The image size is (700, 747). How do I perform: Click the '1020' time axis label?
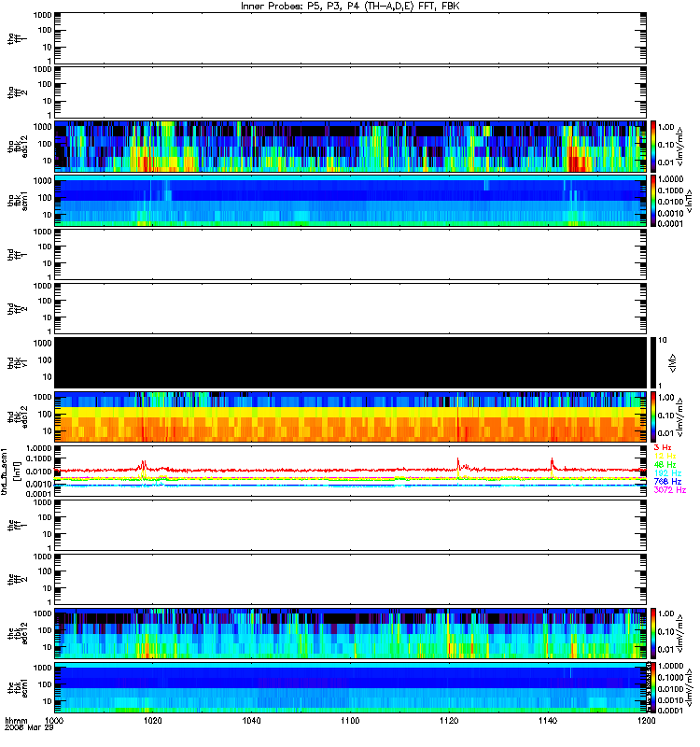(153, 721)
